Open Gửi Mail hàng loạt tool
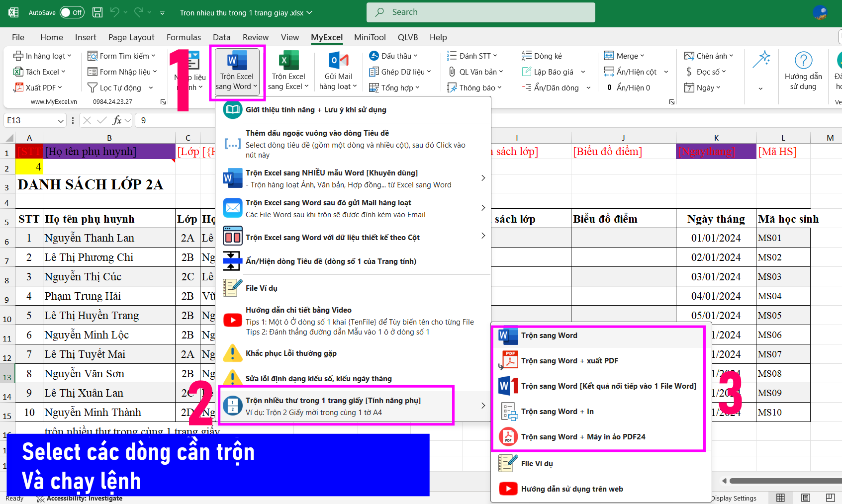Viewport: 842px width, 504px height. [338, 61]
